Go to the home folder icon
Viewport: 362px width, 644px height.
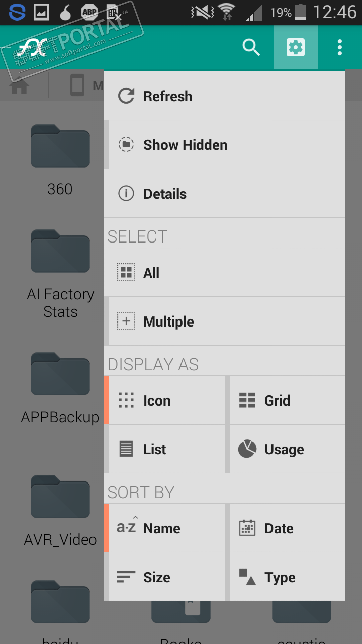[x=19, y=86]
